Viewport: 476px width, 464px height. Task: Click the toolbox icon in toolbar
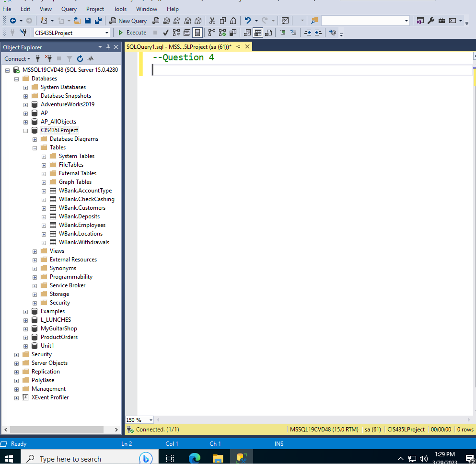click(441, 21)
